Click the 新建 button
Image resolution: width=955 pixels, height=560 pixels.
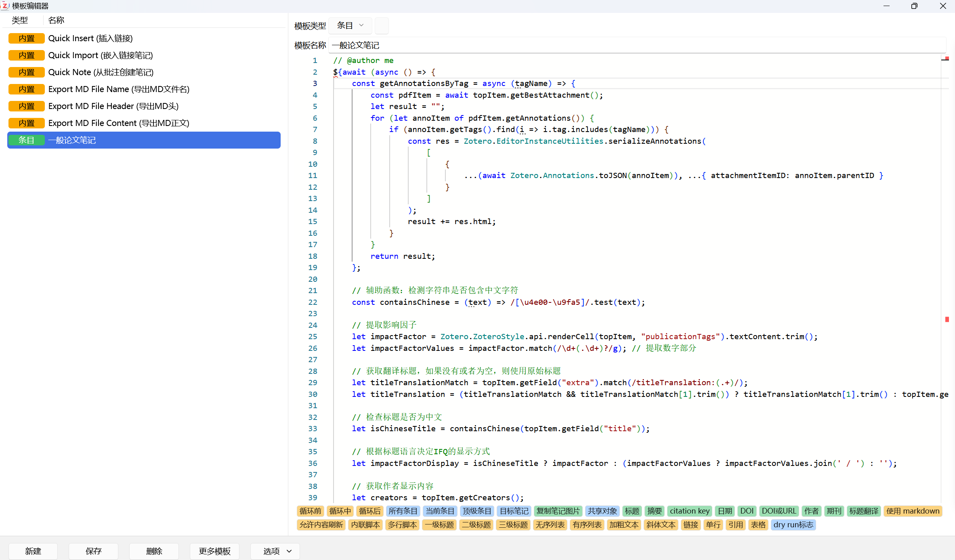pyautogui.click(x=33, y=551)
